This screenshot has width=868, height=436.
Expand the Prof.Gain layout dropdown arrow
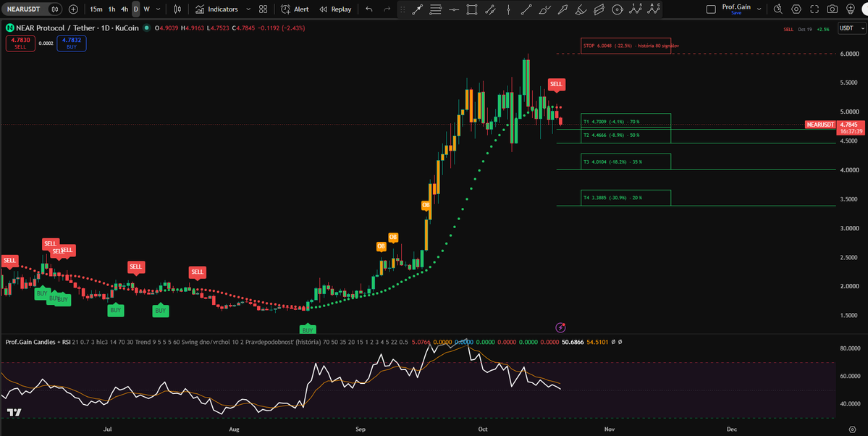tap(759, 9)
